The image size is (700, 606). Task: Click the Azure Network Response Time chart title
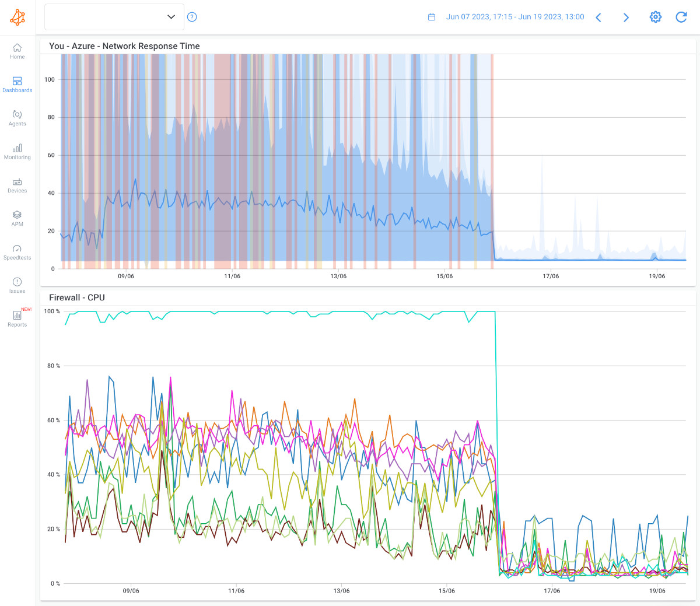[124, 45]
